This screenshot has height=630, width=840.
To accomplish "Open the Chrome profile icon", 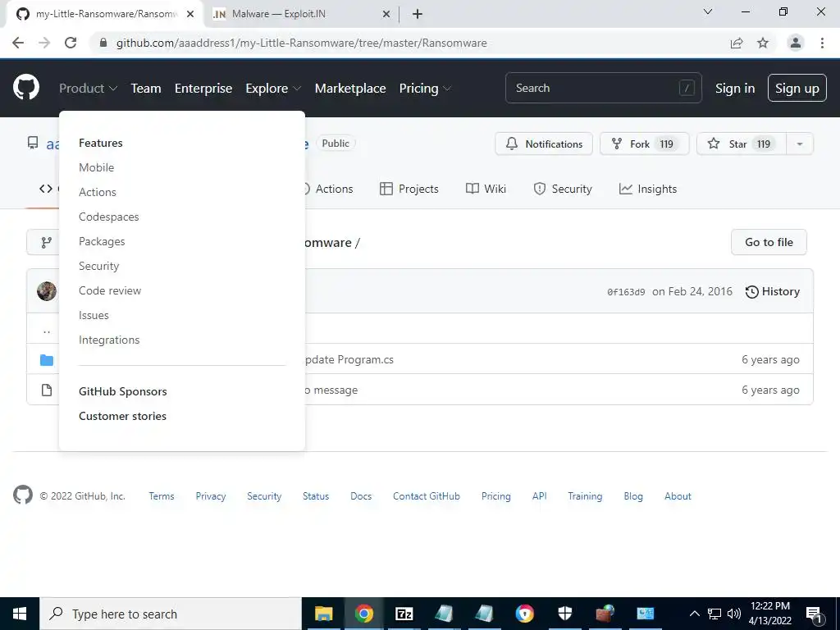I will click(x=796, y=43).
